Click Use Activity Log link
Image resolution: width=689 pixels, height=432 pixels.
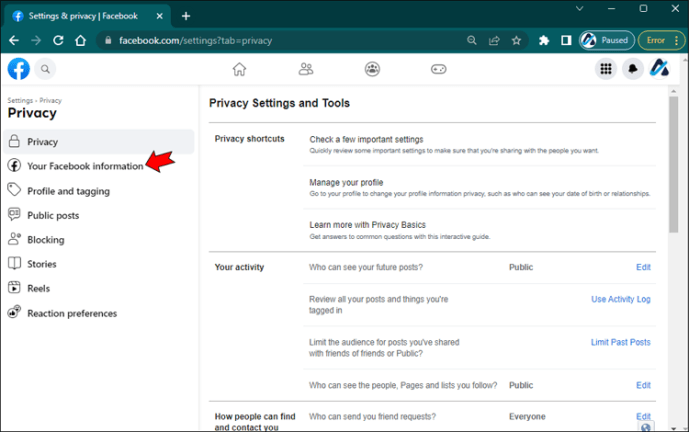(x=620, y=299)
